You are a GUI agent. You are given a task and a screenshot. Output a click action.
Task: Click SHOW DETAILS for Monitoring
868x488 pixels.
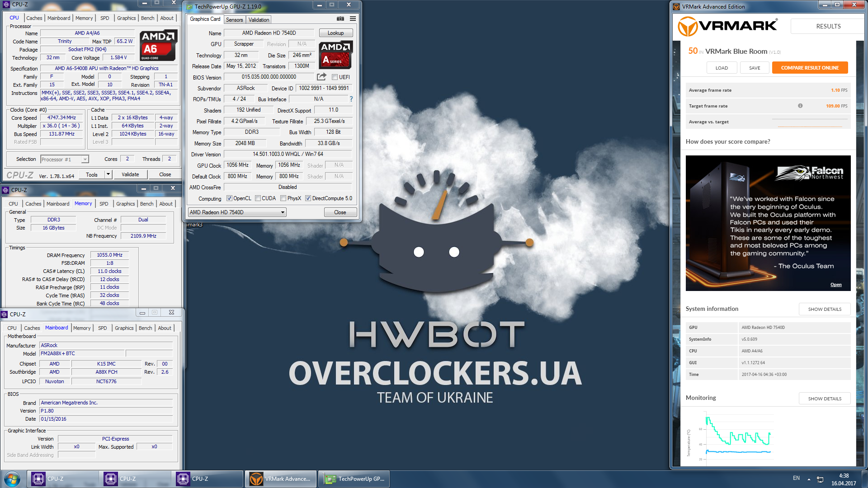coord(825,399)
